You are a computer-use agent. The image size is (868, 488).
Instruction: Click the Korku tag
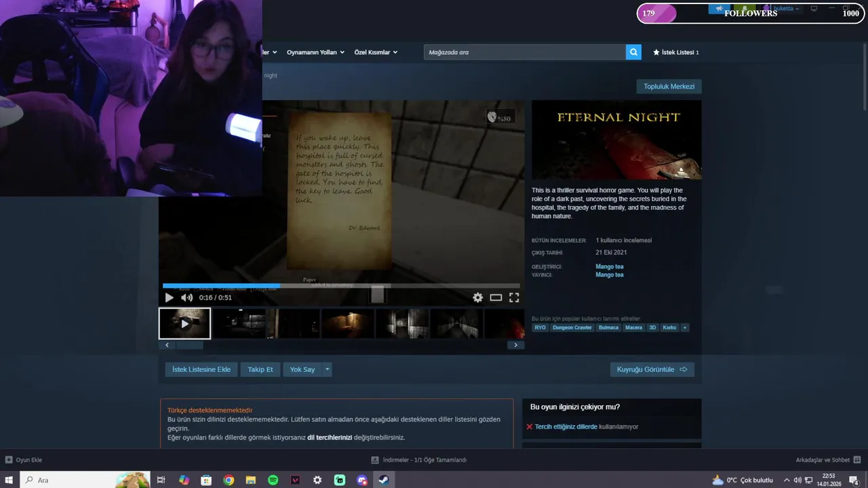click(669, 327)
